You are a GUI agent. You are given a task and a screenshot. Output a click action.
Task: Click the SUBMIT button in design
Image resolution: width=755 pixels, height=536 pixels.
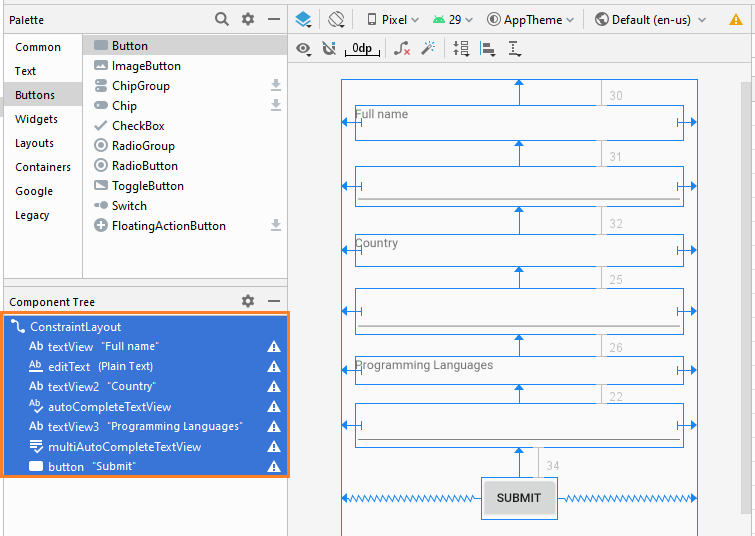tap(519, 498)
